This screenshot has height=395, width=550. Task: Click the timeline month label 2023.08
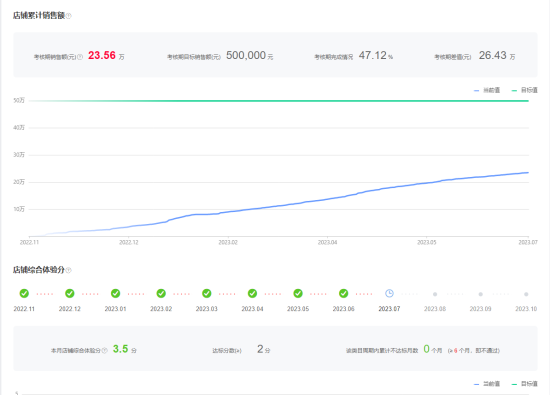pos(435,309)
